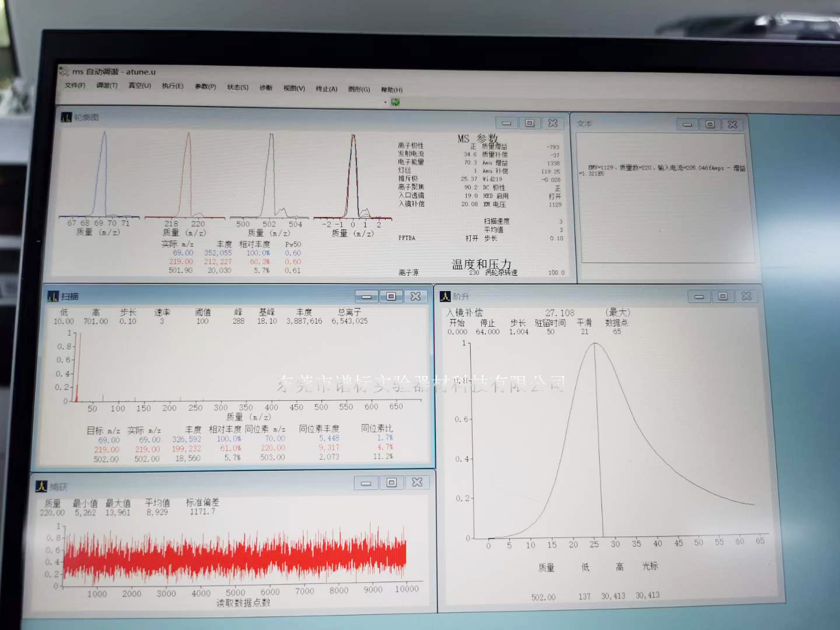Image resolution: width=840 pixels, height=630 pixels.
Task: Click 终止(A) to abort
Action: coord(327,89)
